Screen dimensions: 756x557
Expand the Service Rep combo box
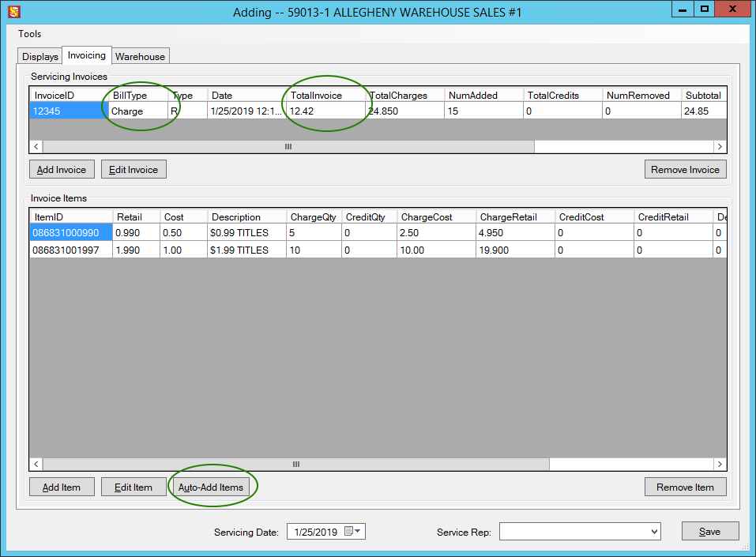click(x=654, y=532)
